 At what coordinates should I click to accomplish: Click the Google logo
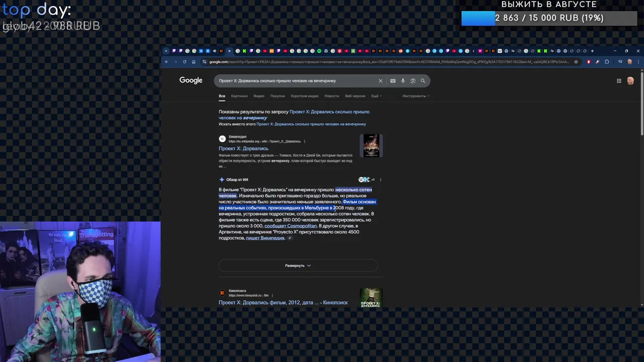click(x=191, y=80)
